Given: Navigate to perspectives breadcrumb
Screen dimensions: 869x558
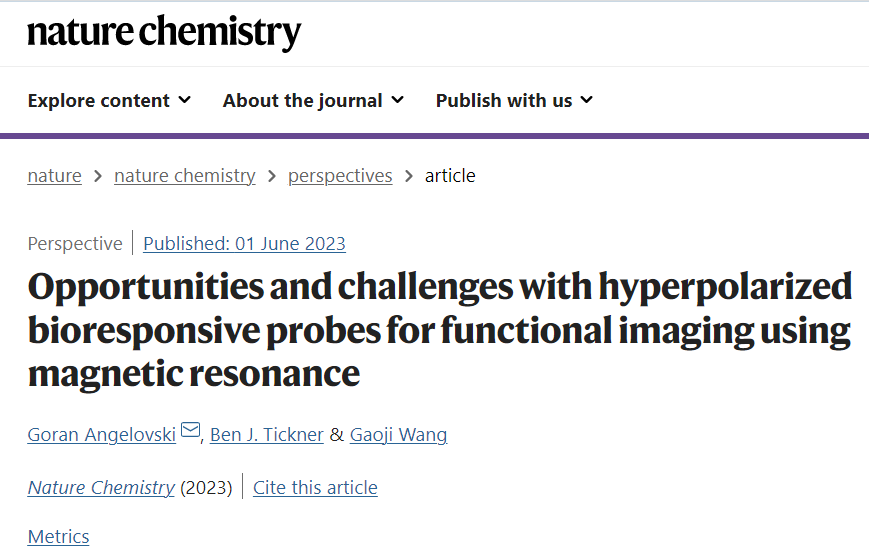Looking at the screenshot, I should pyautogui.click(x=340, y=176).
